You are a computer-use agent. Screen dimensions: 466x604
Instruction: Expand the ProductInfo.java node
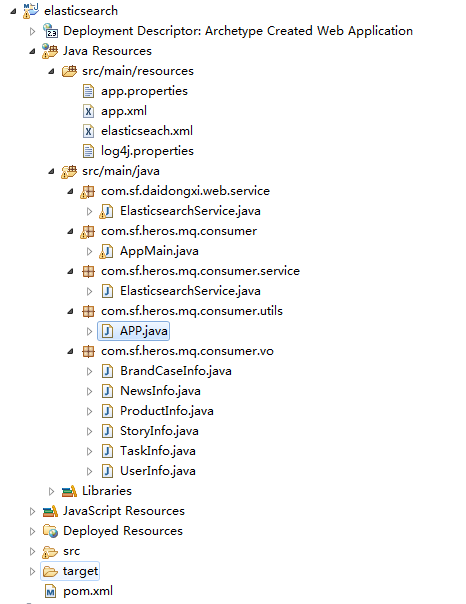tap(89, 411)
